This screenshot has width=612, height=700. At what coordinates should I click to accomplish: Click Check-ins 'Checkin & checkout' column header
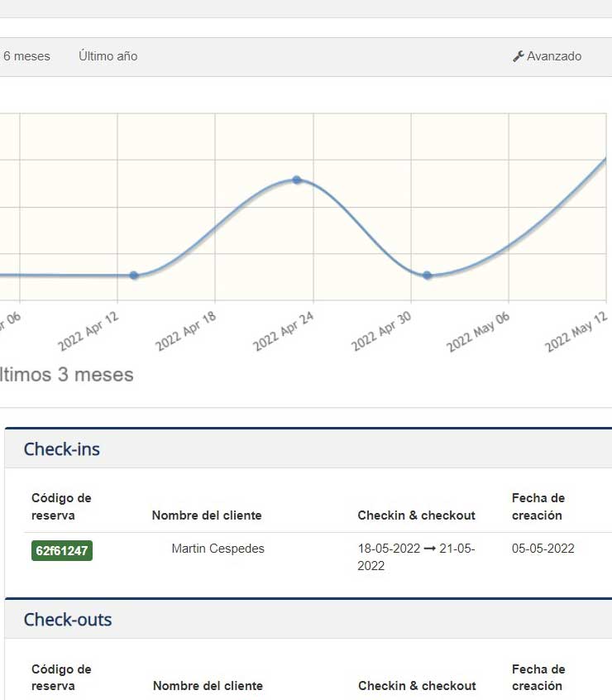click(416, 515)
